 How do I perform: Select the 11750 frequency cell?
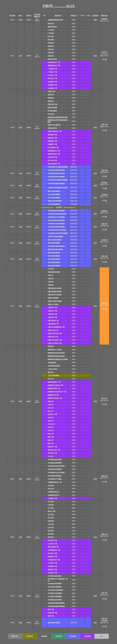(12, 214)
